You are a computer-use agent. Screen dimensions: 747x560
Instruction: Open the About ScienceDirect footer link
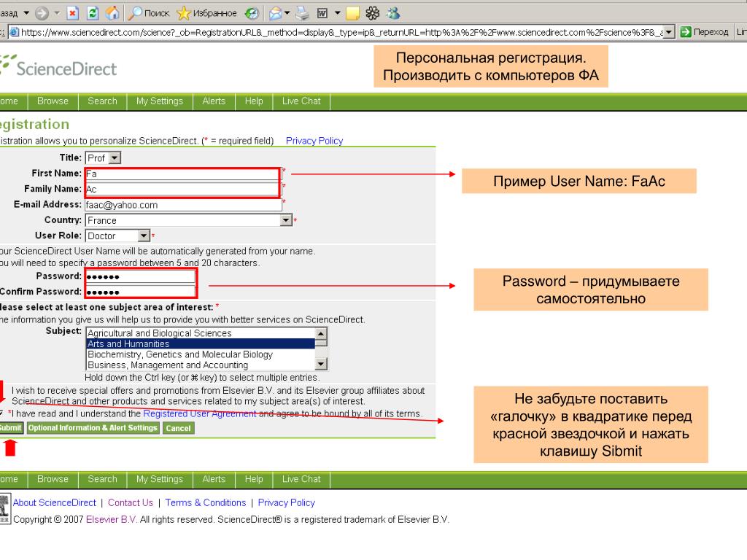54,502
